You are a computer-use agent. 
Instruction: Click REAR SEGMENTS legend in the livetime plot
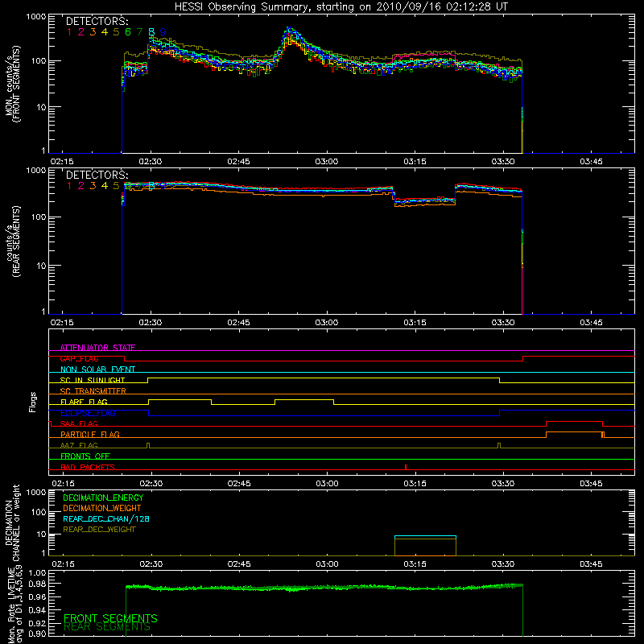(107, 627)
